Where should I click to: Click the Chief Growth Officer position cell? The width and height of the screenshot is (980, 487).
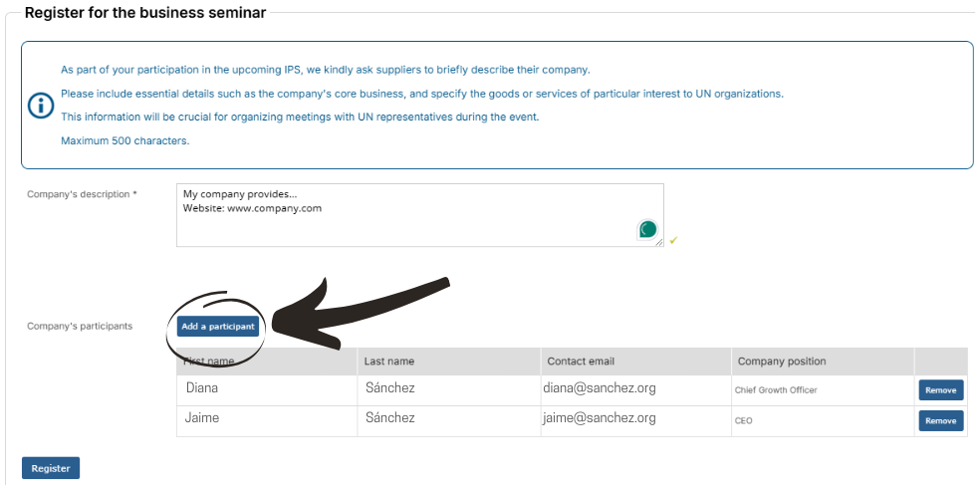823,390
